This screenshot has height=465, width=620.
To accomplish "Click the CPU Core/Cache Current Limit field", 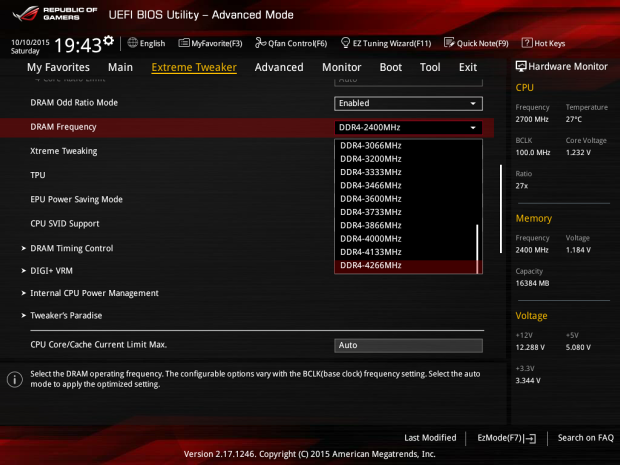I will [408, 345].
